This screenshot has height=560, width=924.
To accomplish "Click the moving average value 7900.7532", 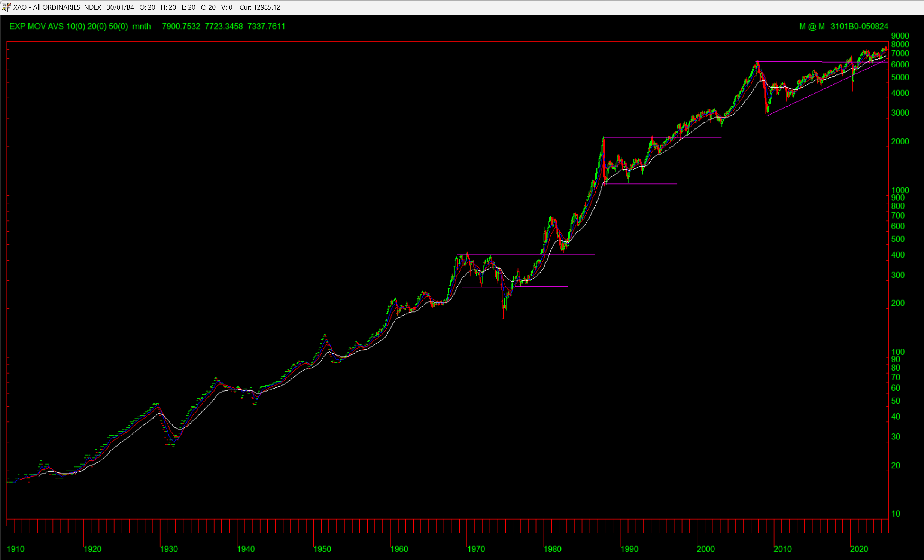I will 181,26.
